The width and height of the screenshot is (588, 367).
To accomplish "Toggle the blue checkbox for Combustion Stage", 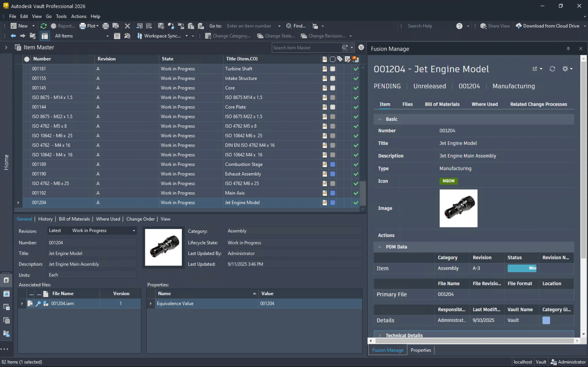I will 333,164.
